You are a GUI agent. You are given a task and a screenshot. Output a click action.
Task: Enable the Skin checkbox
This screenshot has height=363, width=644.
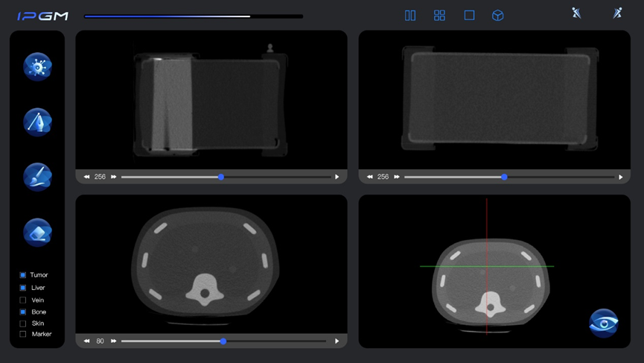(23, 323)
